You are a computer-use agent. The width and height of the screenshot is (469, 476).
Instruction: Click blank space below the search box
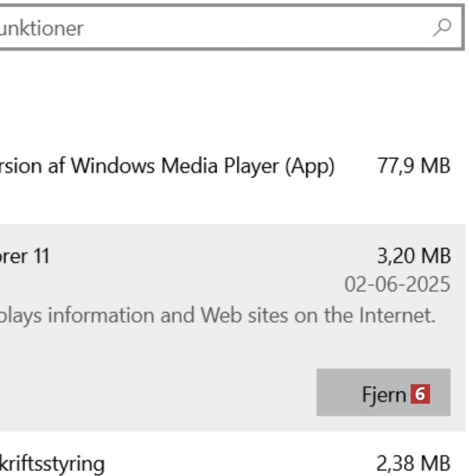(222, 95)
